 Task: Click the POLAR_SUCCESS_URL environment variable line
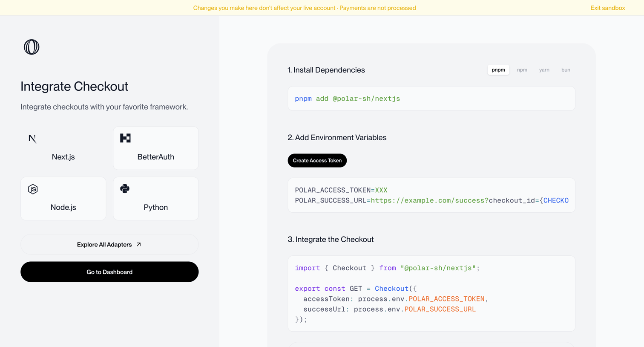(x=432, y=200)
